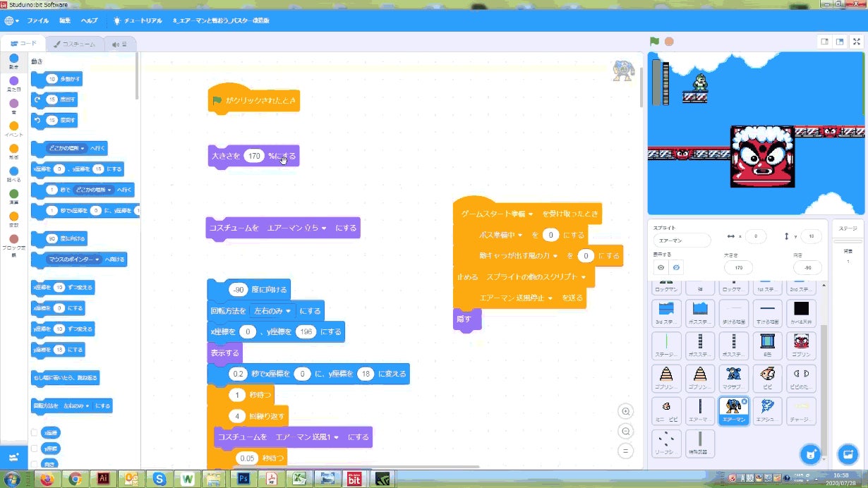This screenshot has width=868, height=488.
Task: Hide the sprite using crossed-eye icon
Action: pyautogui.click(x=676, y=267)
